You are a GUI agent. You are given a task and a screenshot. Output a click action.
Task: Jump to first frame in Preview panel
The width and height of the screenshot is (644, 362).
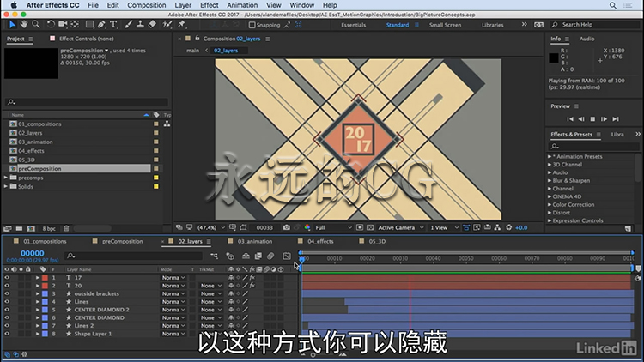click(x=569, y=119)
